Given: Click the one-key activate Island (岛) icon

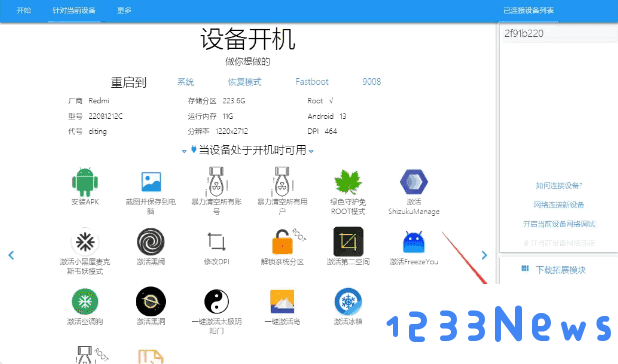Looking at the screenshot, I should click(282, 302).
